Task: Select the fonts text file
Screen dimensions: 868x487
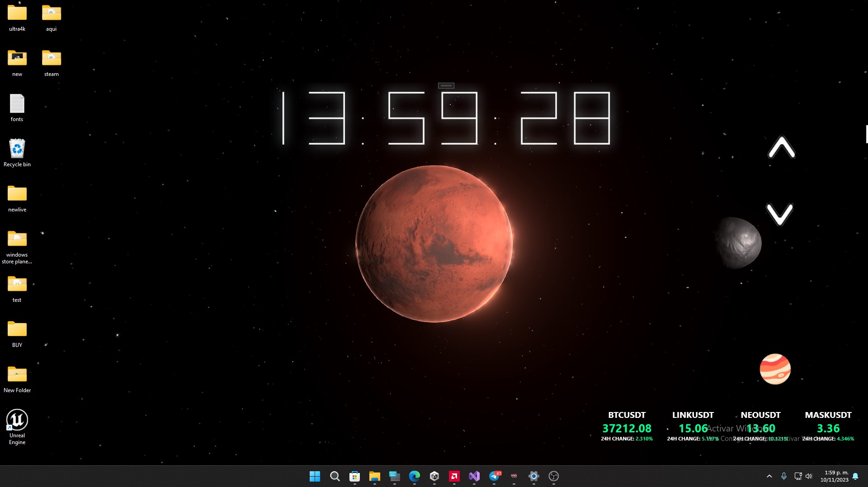Action: click(17, 108)
